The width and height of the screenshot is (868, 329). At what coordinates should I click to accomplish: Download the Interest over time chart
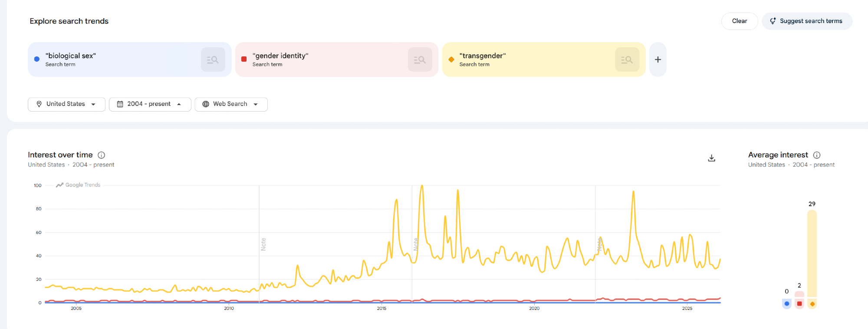711,158
